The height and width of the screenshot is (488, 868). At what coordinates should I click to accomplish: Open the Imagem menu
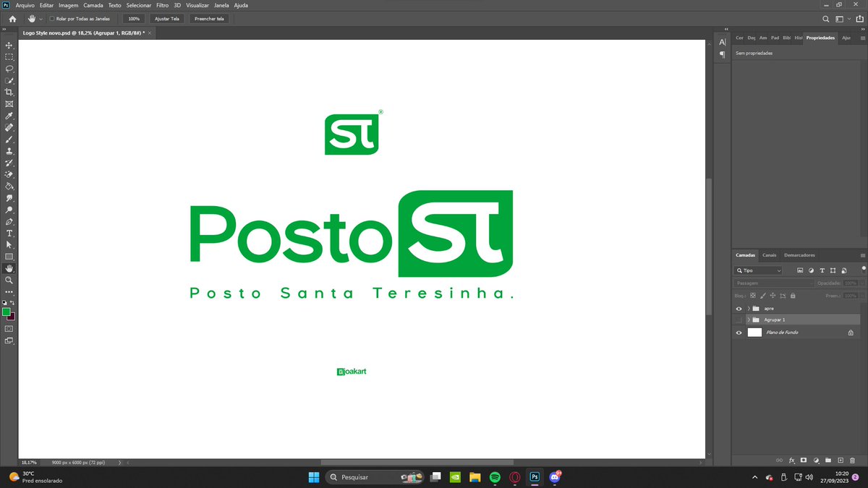[68, 5]
